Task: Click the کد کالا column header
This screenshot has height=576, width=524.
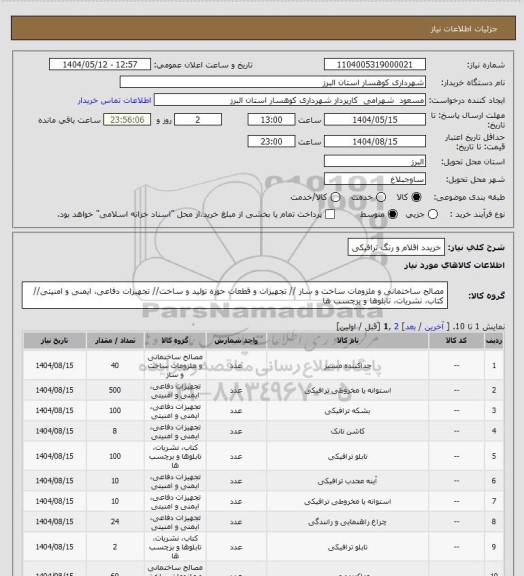Action: [456, 341]
